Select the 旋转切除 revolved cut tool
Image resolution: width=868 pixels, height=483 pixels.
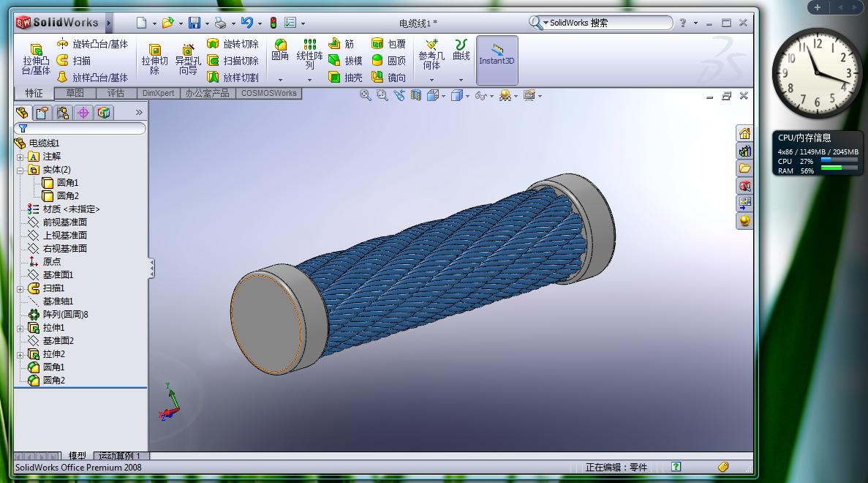(x=233, y=44)
